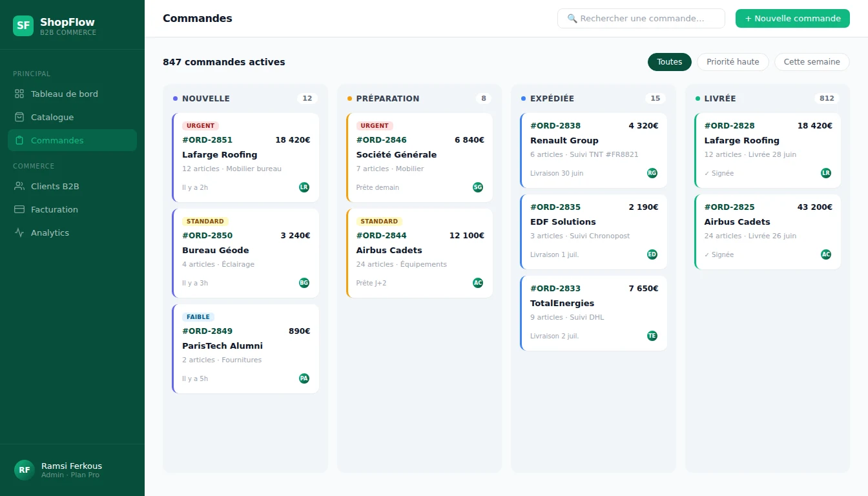
Task: Click the EDF Solutions company name
Action: tap(563, 222)
